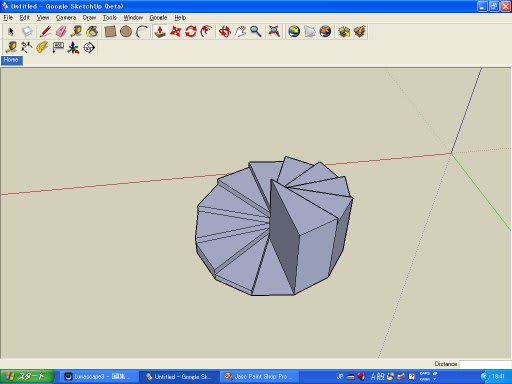
Task: Switch to Jasc Paint Shop Pro in taskbar
Action: pos(259,377)
